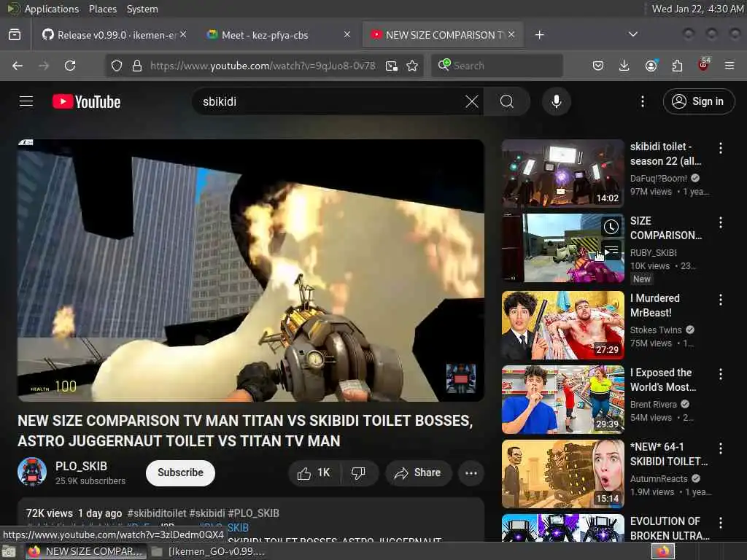Screen dimensions: 747x560
Task: Click the #skibiditoilet hashtag
Action: tap(157, 513)
